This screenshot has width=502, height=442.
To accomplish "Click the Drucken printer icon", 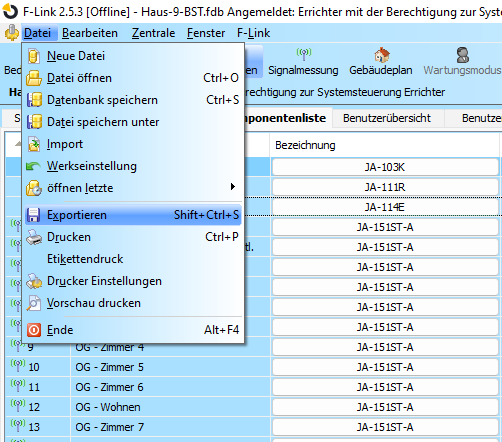I will 34,237.
